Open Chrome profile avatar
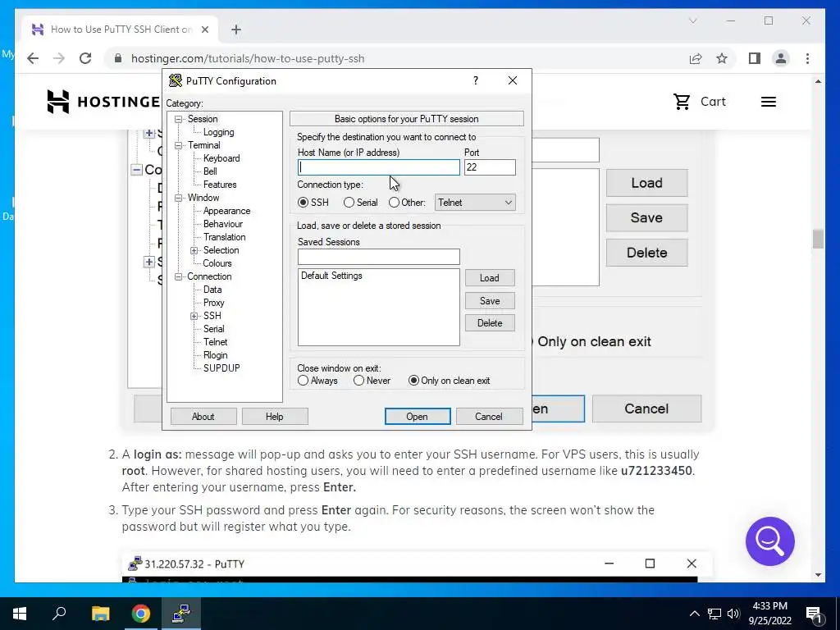This screenshot has height=630, width=840. tap(781, 58)
